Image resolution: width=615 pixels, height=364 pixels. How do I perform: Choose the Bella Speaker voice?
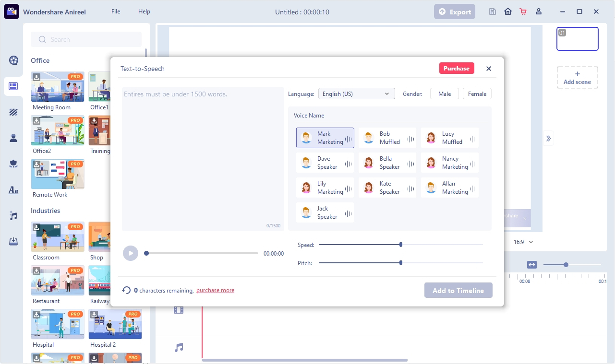point(387,163)
